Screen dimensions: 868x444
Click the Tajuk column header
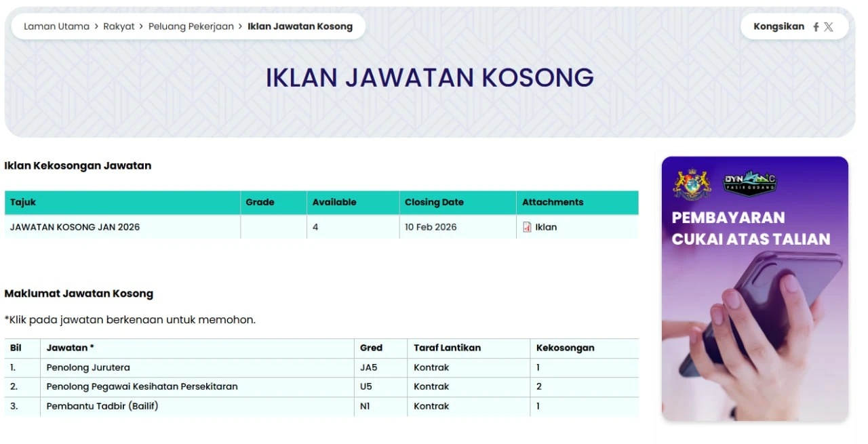[23, 202]
